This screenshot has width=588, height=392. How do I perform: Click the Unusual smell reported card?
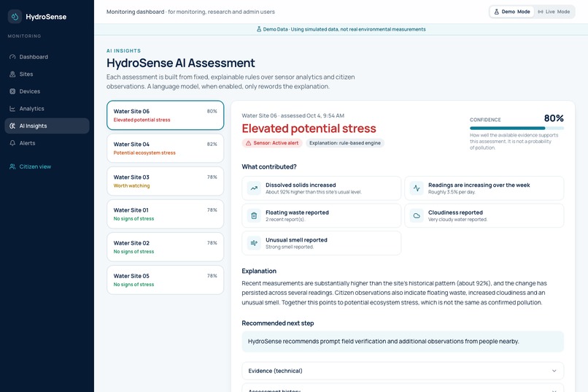click(x=322, y=243)
